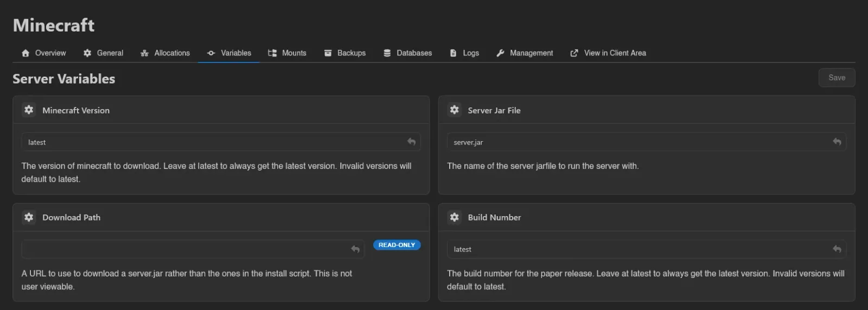
Task: Click the Minecraft page title
Action: [x=54, y=25]
